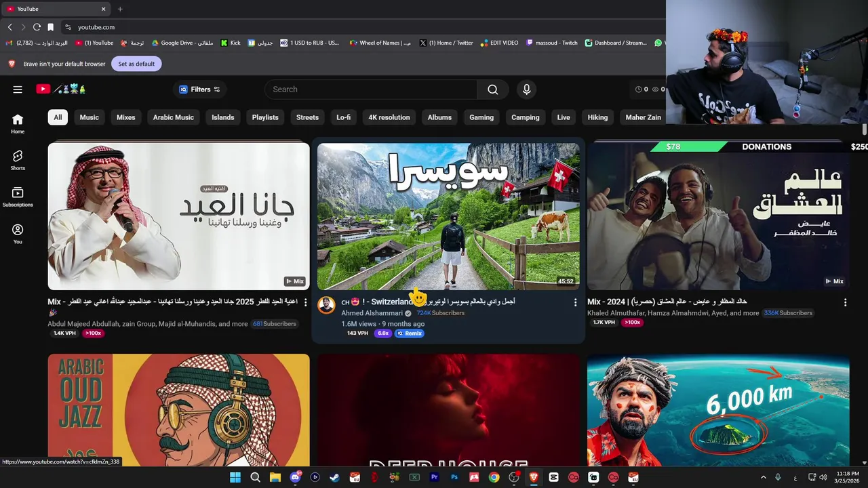Click the YouTube search input field
This screenshot has height=488, width=868.
tap(371, 89)
